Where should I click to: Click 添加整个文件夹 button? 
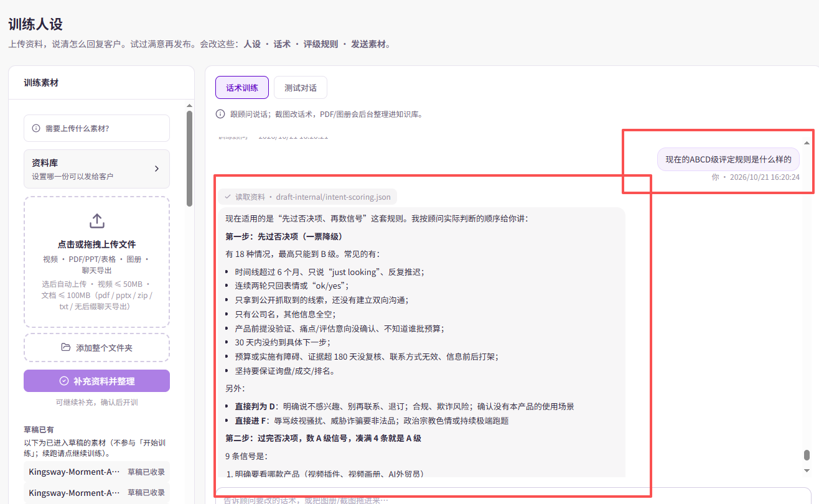96,347
